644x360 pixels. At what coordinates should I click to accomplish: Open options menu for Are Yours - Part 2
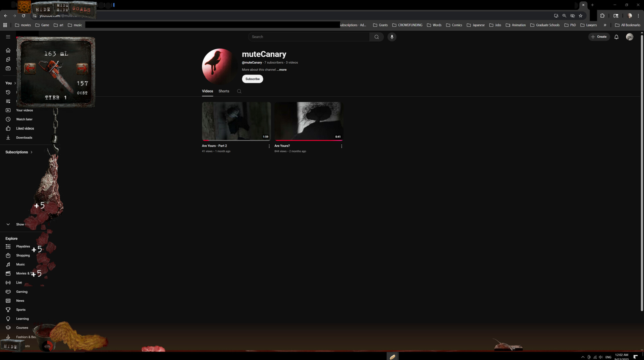[269, 146]
